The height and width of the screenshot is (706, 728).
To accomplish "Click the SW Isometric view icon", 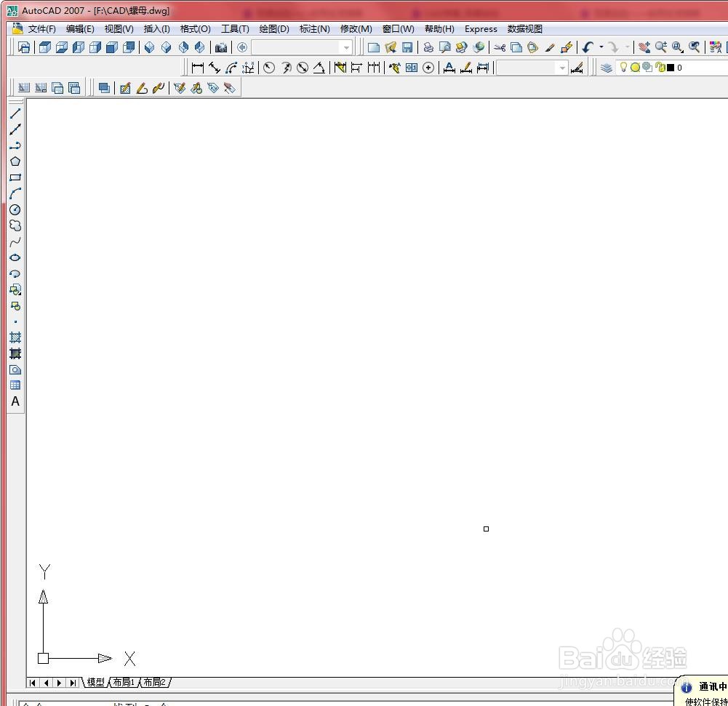I will point(150,47).
